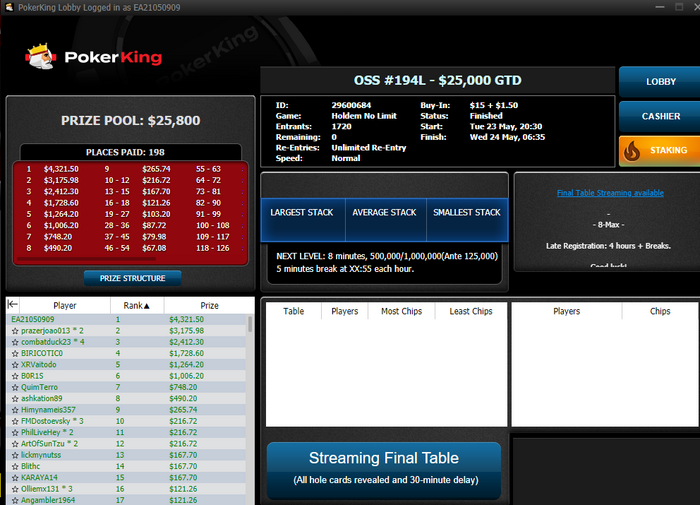The image size is (700, 505).
Task: Star the player PhilLiveHey
Action: coord(15,433)
